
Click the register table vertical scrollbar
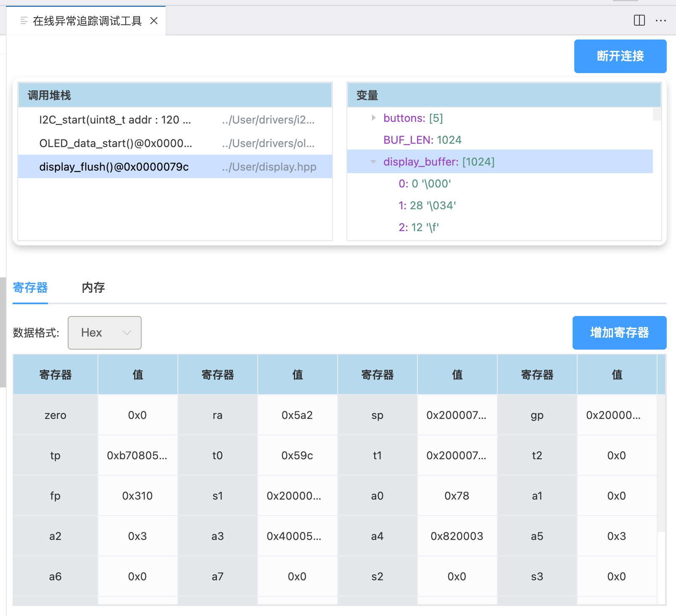point(661,462)
